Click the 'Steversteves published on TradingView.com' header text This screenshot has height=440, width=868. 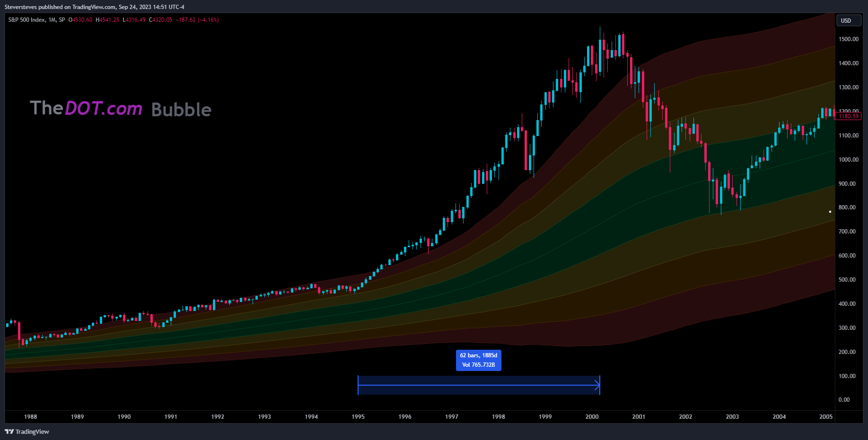(60, 7)
